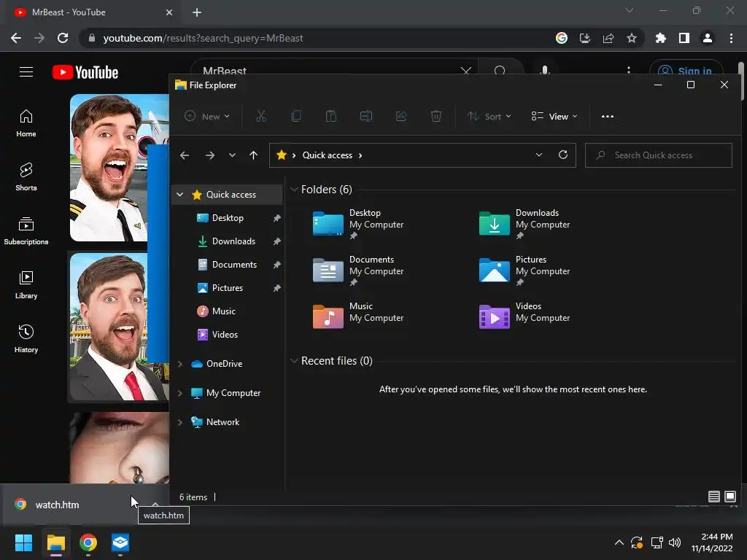
Task: Open YouTube Subscriptions in sidebar
Action: click(26, 230)
